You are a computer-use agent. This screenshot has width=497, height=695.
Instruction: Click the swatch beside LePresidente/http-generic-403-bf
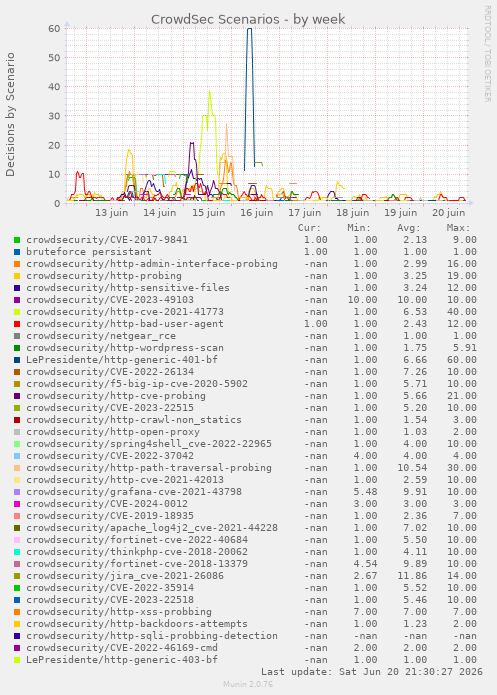click(x=17, y=660)
